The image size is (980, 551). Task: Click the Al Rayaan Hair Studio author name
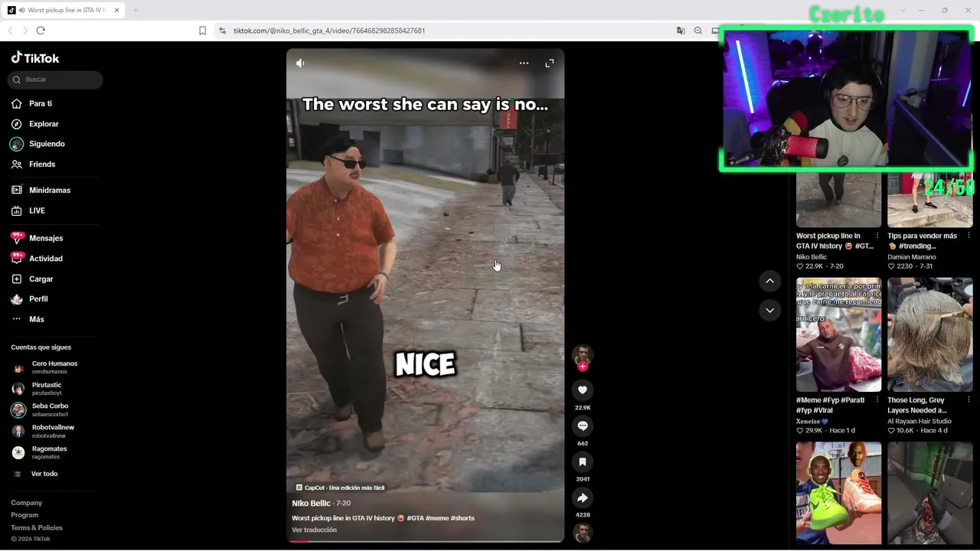tap(920, 422)
